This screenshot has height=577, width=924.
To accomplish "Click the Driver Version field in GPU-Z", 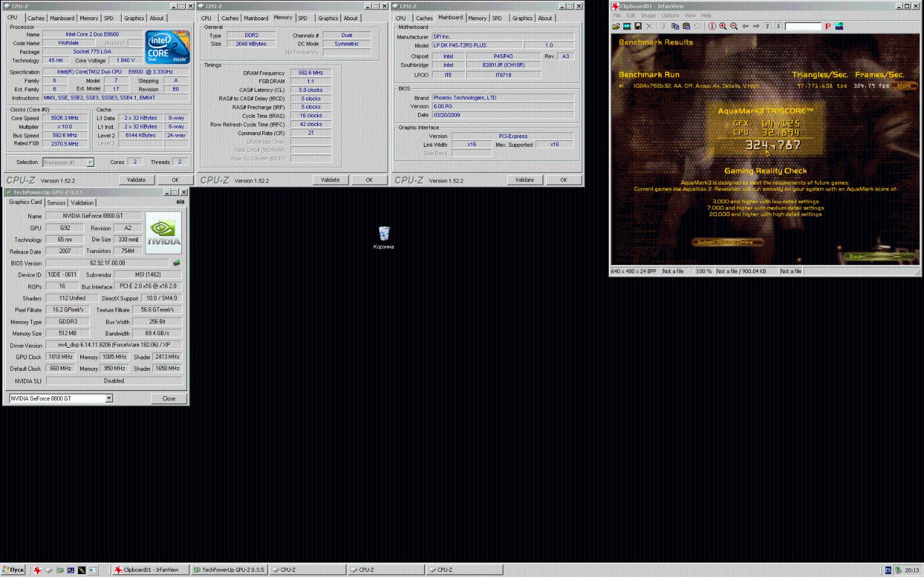I will 114,345.
